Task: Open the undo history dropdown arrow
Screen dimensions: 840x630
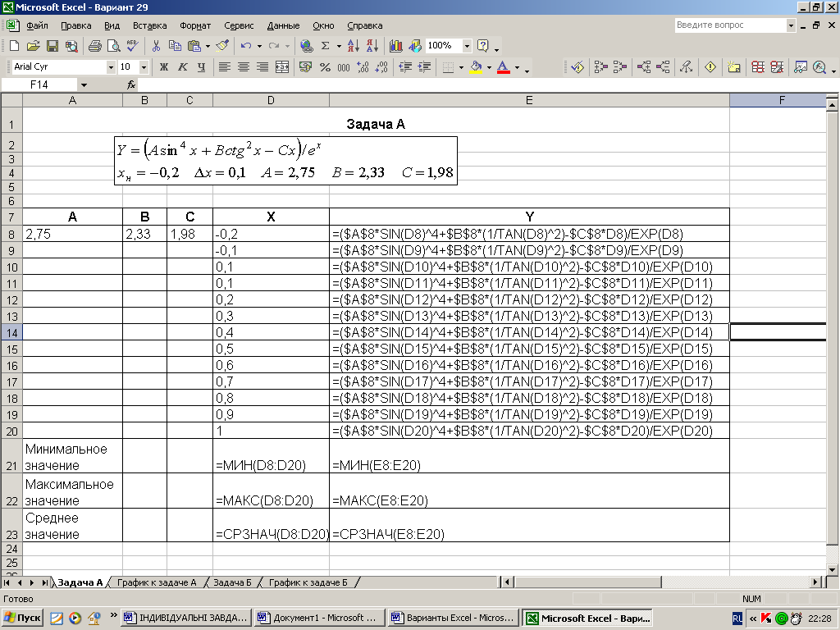Action: point(260,46)
